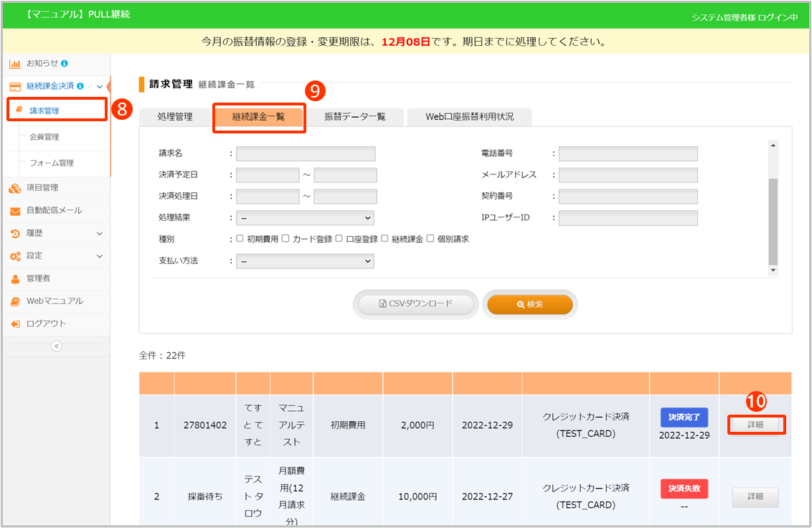This screenshot has height=528, width=812.
Task: Check the 初期費用 checkbox
Action: pos(240,239)
